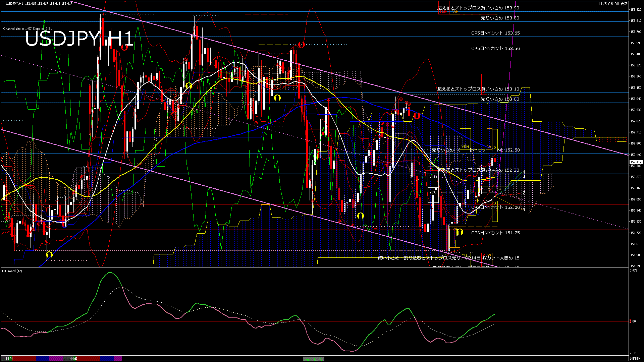Click the LMH red box label
This screenshot has height=362, width=644.
click(444, 12)
